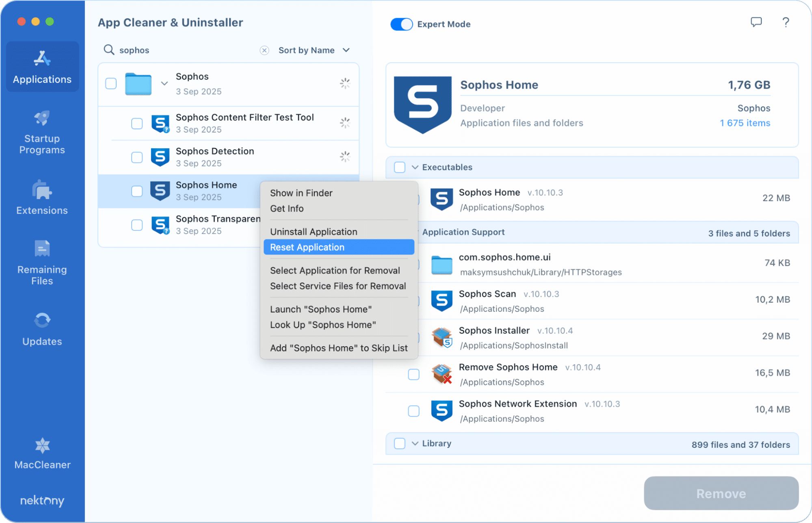812x523 pixels.
Task: Open the Applications section in the sidebar
Action: point(42,67)
